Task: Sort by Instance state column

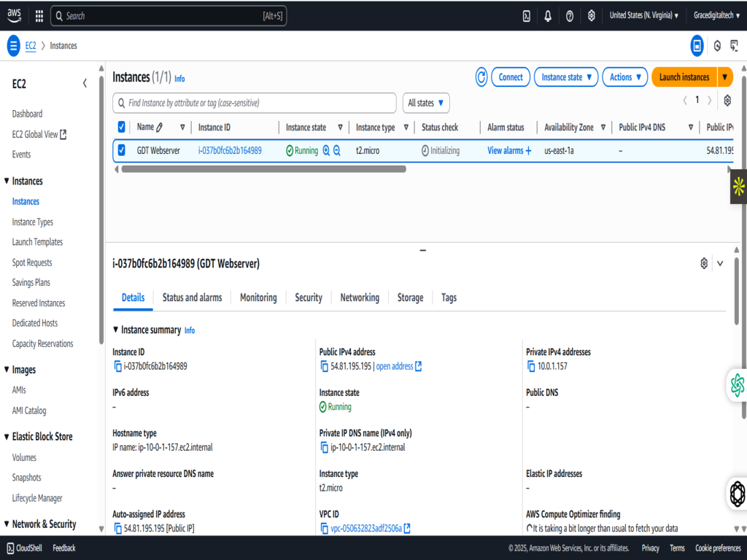Action: 340,127
